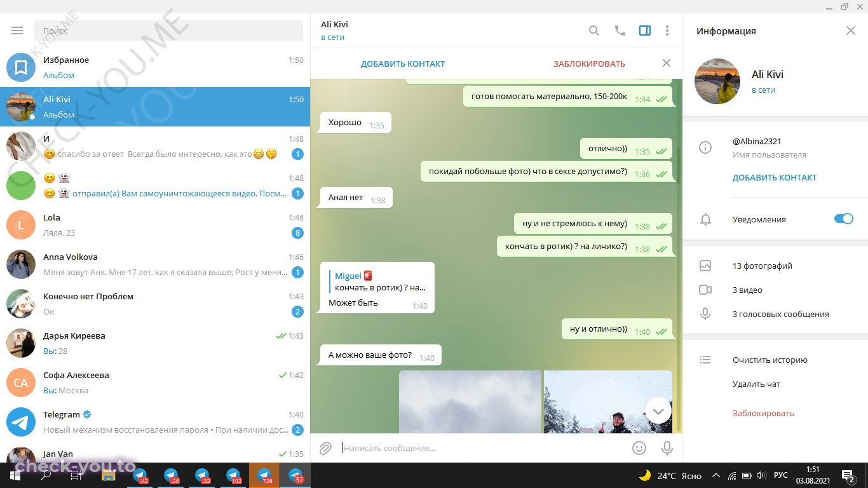Click the CA avatar of Софа Алексеева
Viewport: 868px width, 488px height.
pos(21,383)
